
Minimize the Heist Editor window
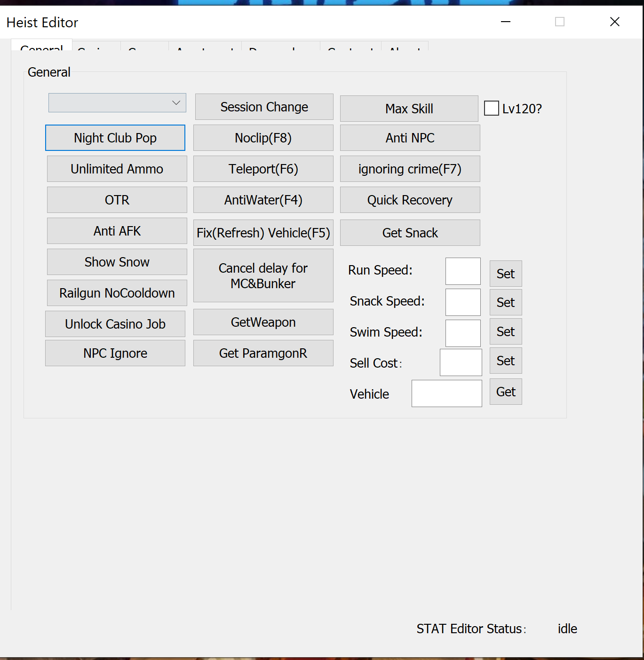pyautogui.click(x=506, y=22)
